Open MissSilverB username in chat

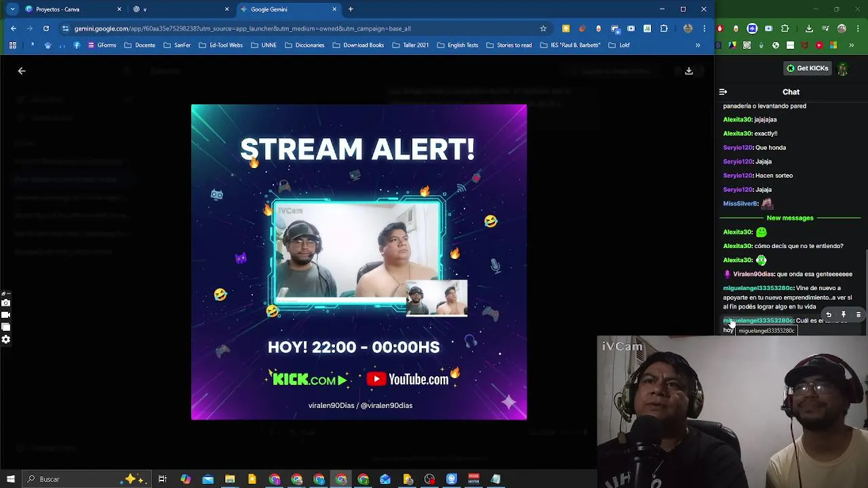741,204
